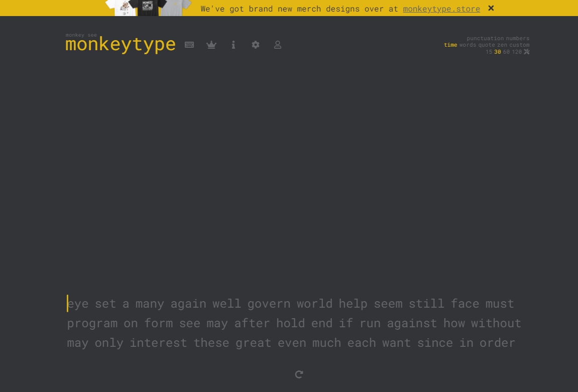Click the restart test arrow icon
This screenshot has width=578, height=392.
(299, 374)
